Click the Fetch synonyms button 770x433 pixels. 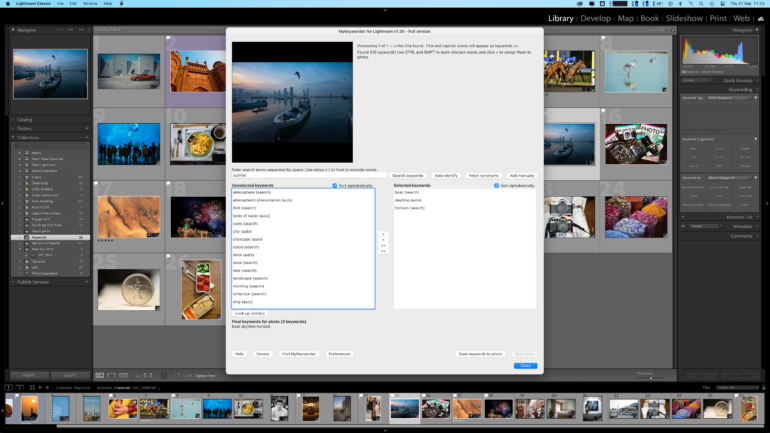click(x=483, y=176)
